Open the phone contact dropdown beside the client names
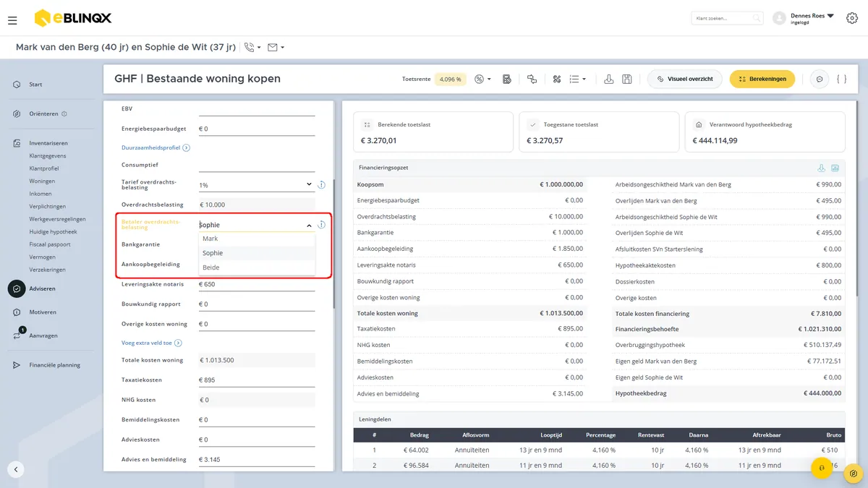The image size is (868, 488). pos(252,48)
